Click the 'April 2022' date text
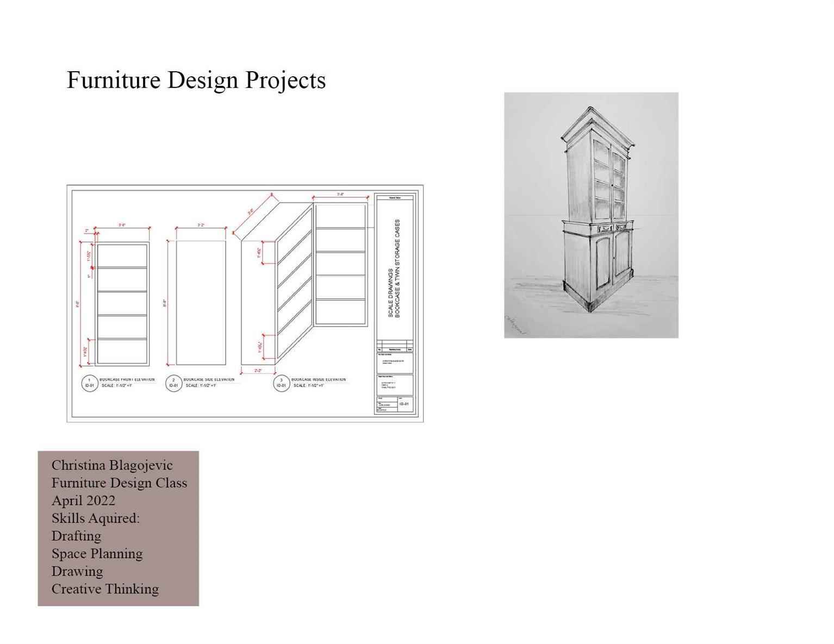Viewport: 834px width, 644px height. click(83, 501)
